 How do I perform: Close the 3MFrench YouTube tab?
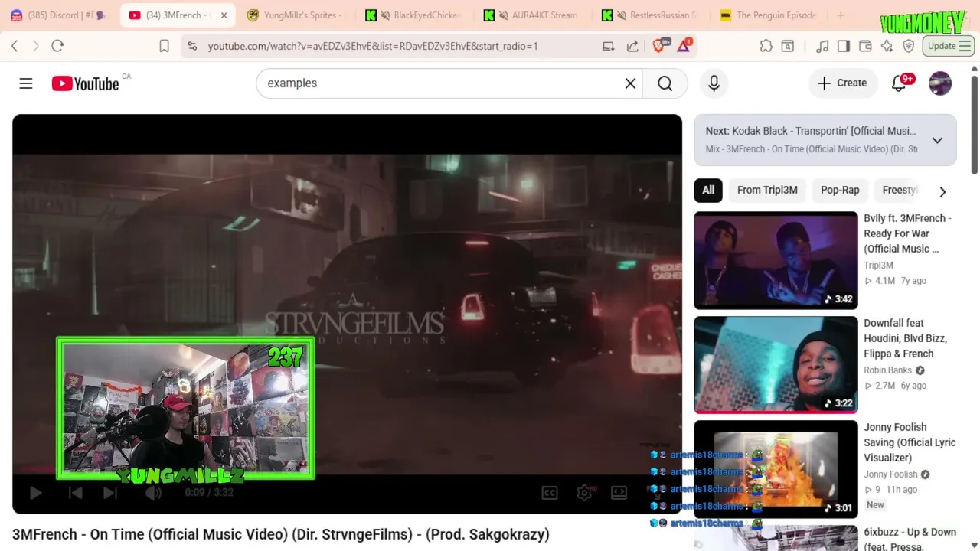[x=224, y=15]
